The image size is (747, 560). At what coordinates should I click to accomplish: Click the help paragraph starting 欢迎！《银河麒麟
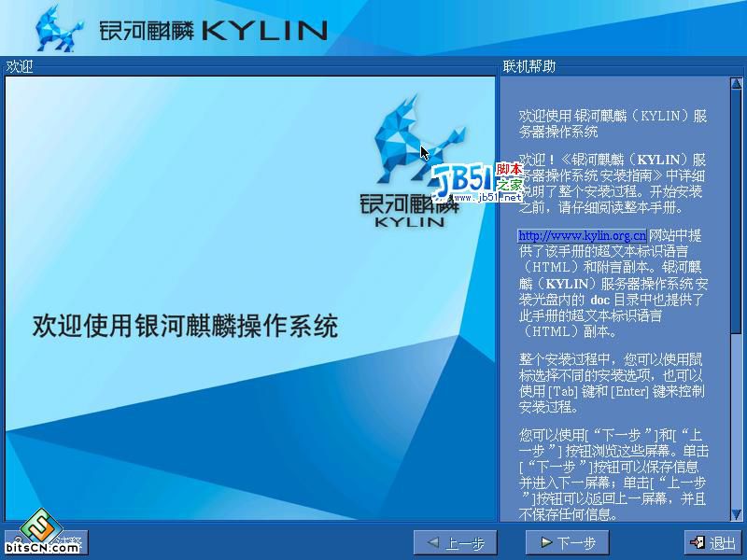click(x=613, y=183)
